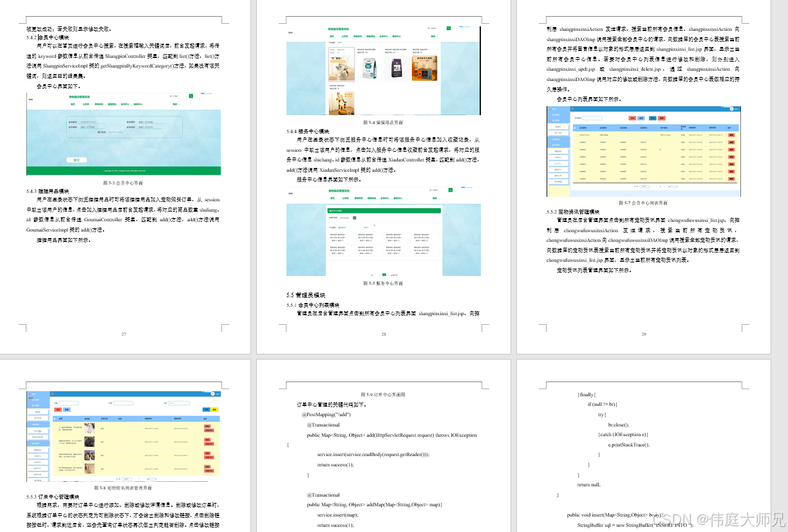This screenshot has width=788, height=532.
Task: Click the code line "br.close();"
Action: (x=619, y=425)
